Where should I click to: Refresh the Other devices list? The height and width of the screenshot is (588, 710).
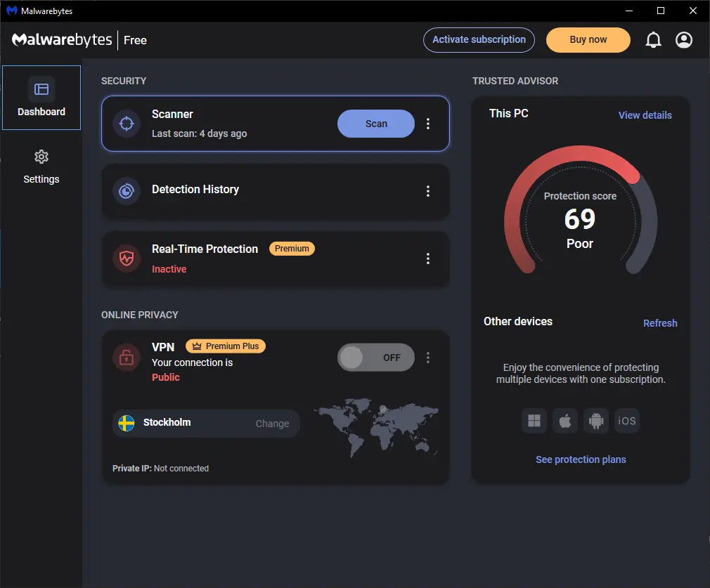click(660, 323)
